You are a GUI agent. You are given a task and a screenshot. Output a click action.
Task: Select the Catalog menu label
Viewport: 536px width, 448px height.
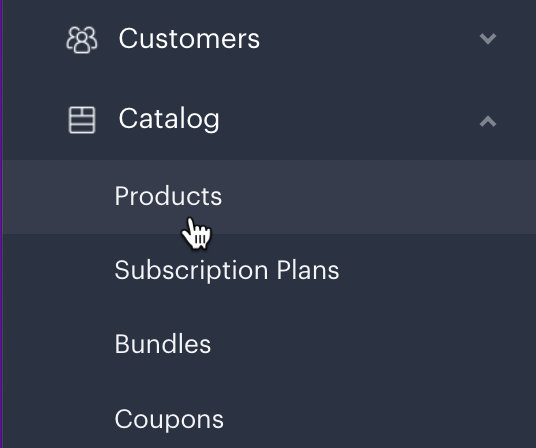coord(169,119)
